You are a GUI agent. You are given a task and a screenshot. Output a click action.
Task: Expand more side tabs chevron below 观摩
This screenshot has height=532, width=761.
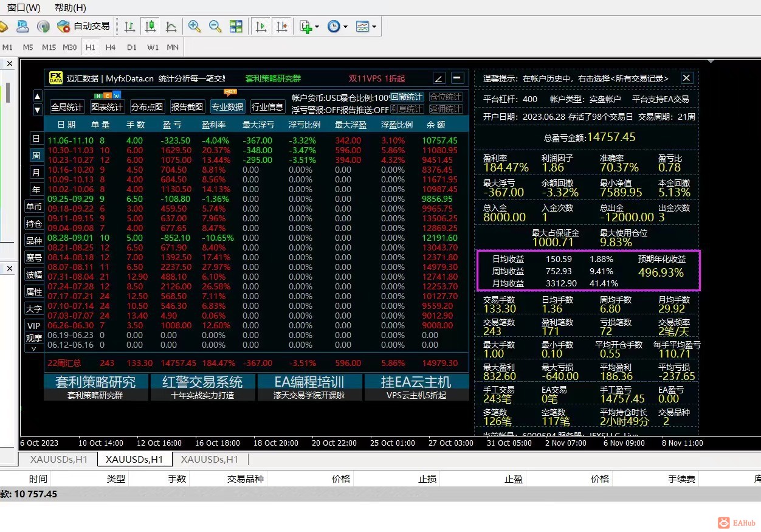[34, 348]
